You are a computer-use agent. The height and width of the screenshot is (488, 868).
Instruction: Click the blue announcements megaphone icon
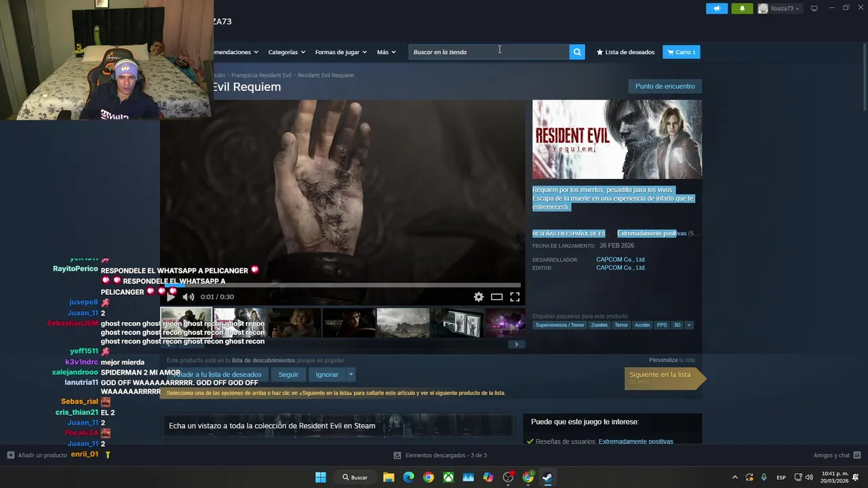(717, 9)
